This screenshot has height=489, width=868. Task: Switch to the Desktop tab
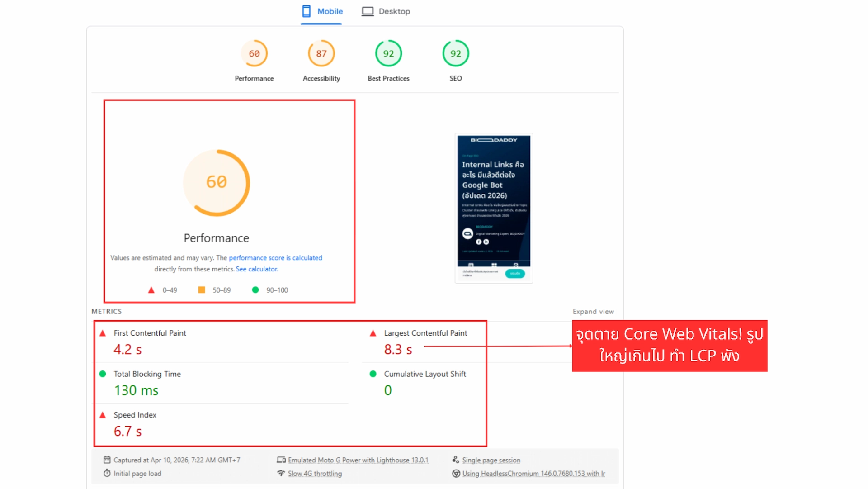[x=386, y=11]
